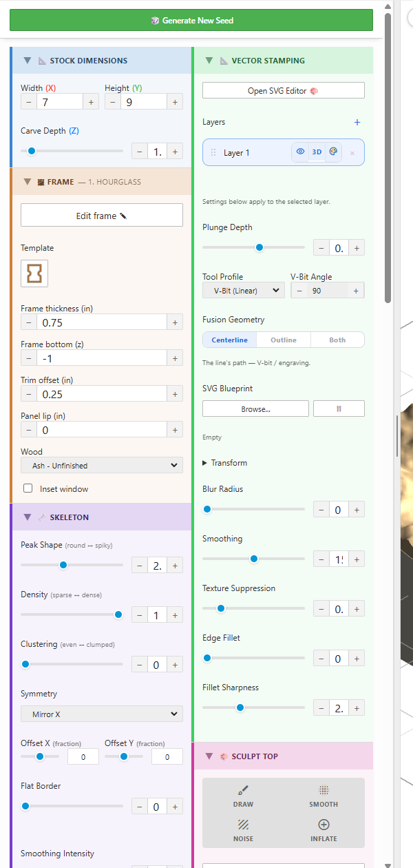Click the panel vertical scrollbar
This screenshot has height=868, width=413.
click(x=388, y=157)
